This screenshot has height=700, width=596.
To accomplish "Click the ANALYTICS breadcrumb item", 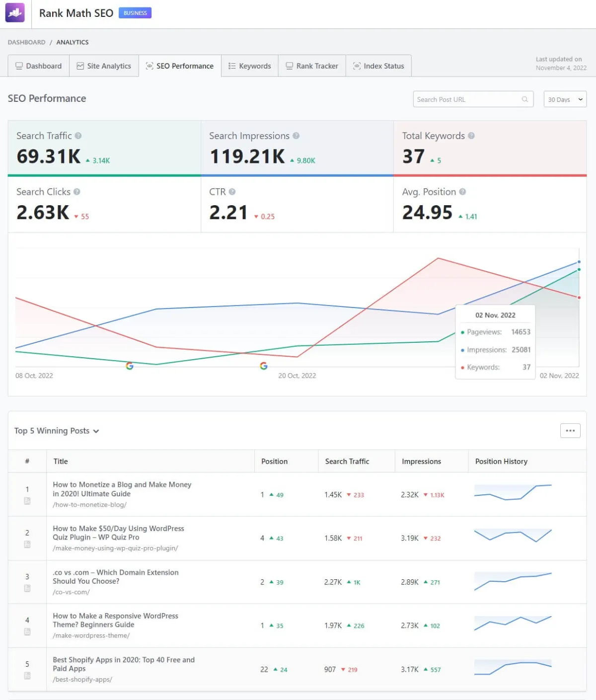I will [73, 42].
